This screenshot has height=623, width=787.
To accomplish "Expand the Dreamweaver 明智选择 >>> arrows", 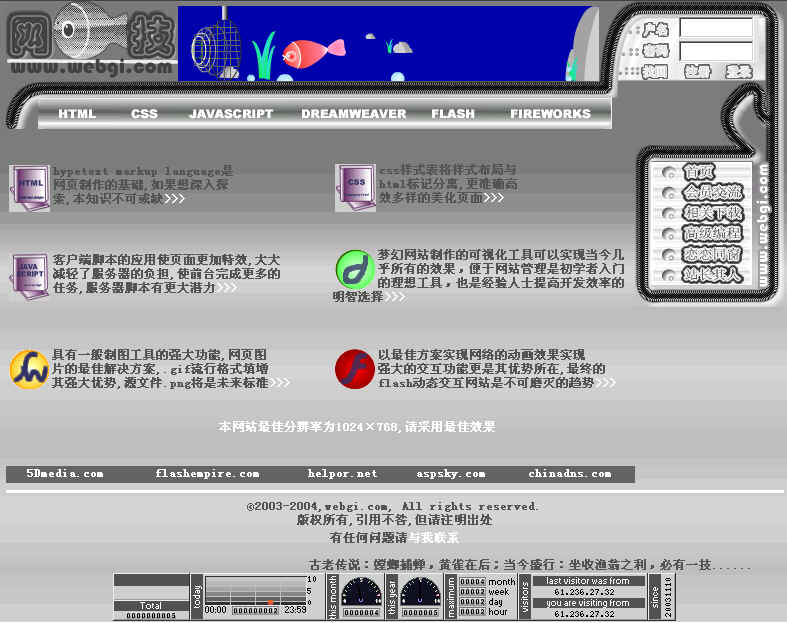I will (x=396, y=297).
